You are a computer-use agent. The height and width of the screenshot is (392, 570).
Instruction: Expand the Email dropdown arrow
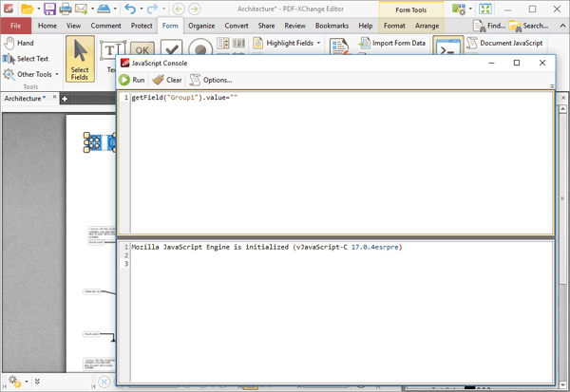click(92, 9)
